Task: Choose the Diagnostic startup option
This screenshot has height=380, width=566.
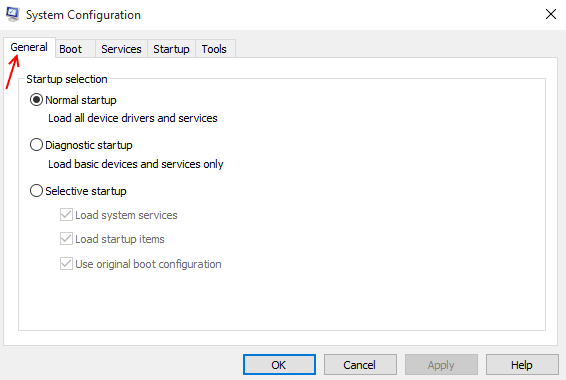Action: tap(36, 145)
